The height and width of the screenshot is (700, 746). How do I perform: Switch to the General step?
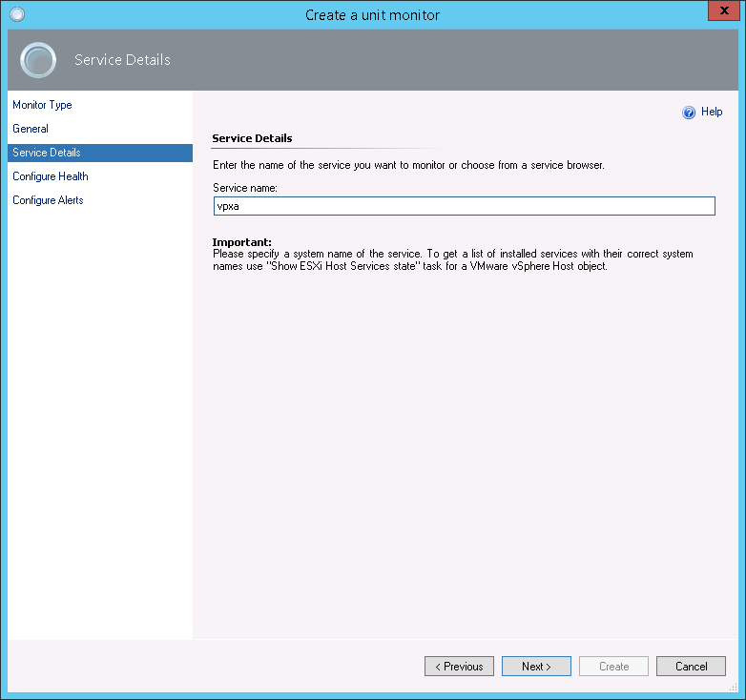click(31, 129)
